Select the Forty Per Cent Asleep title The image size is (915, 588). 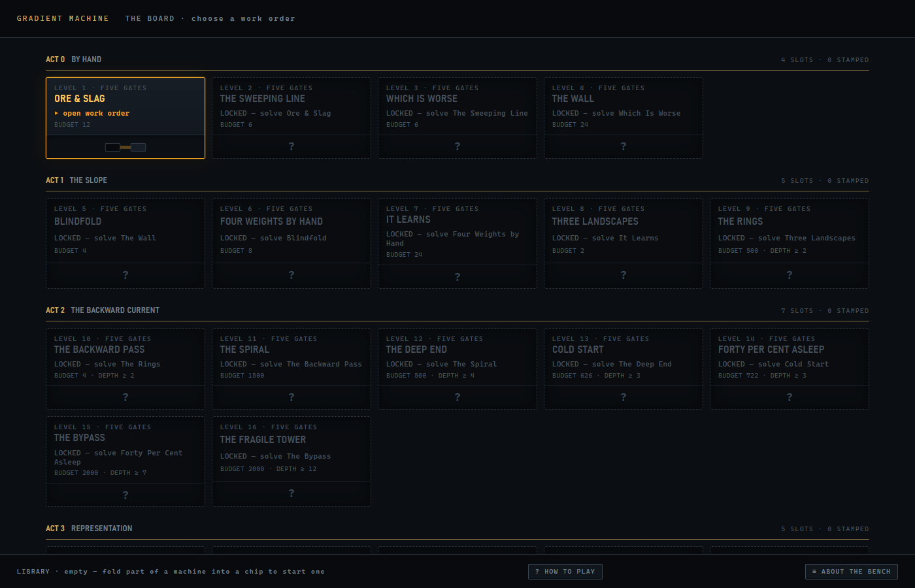click(771, 350)
